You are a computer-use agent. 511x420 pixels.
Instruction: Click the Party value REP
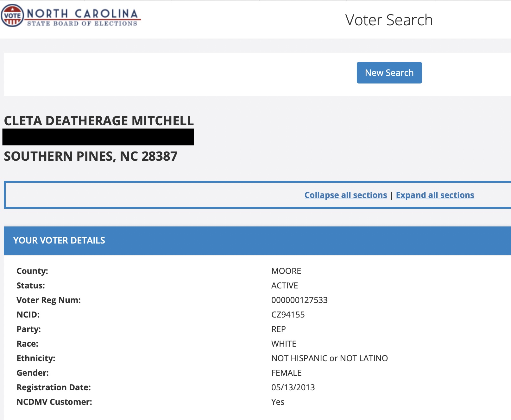(279, 329)
